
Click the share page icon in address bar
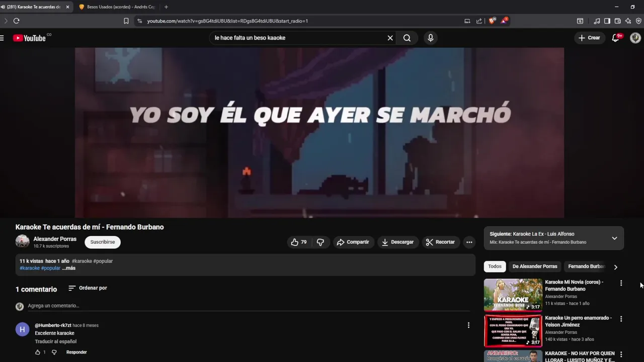[x=479, y=21]
